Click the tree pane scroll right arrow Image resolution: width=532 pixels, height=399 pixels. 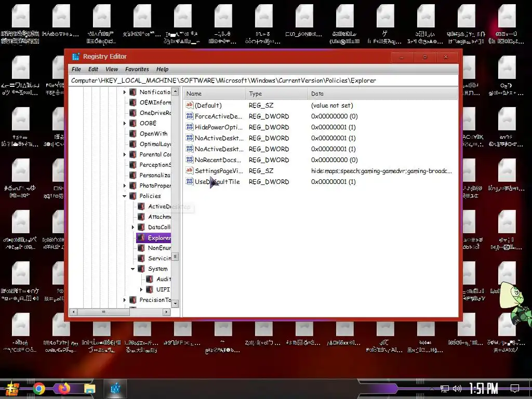(x=166, y=312)
